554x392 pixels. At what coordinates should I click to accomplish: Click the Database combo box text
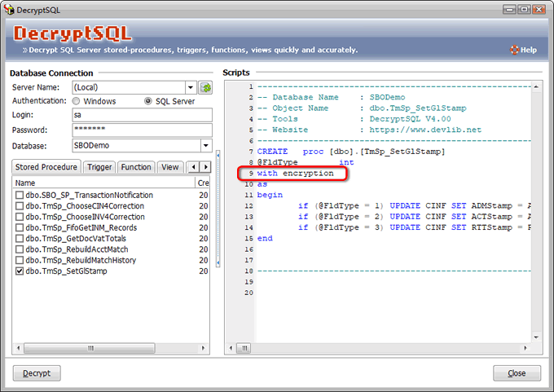[136, 146]
